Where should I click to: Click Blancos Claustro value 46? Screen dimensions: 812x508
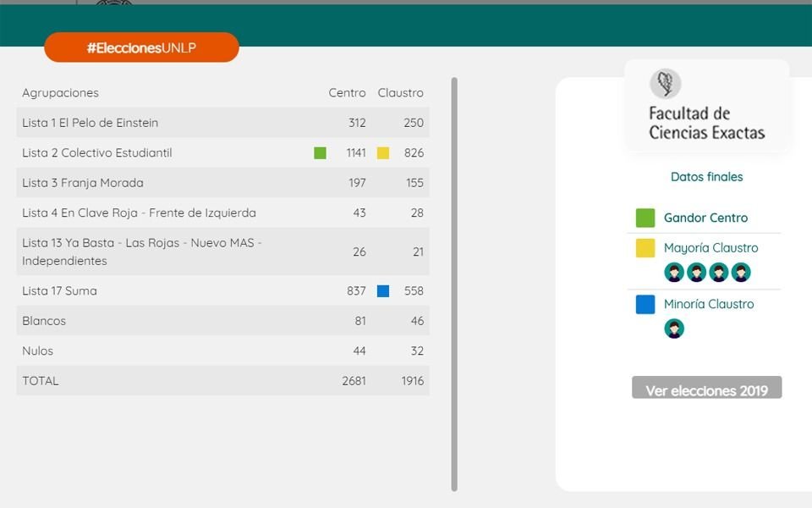(417, 321)
